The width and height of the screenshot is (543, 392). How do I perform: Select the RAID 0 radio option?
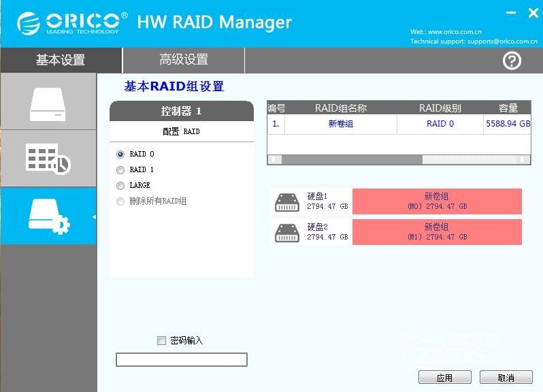(x=120, y=154)
